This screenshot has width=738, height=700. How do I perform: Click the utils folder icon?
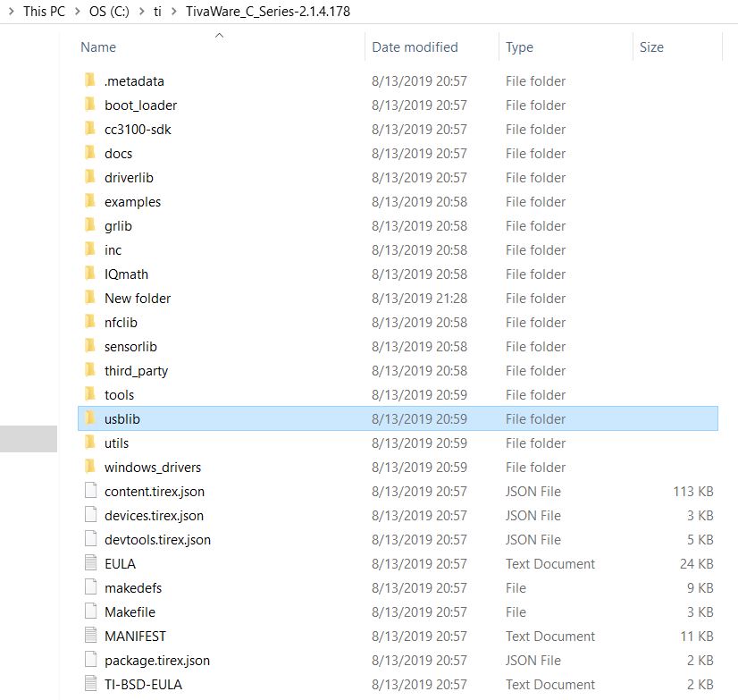[x=90, y=443]
